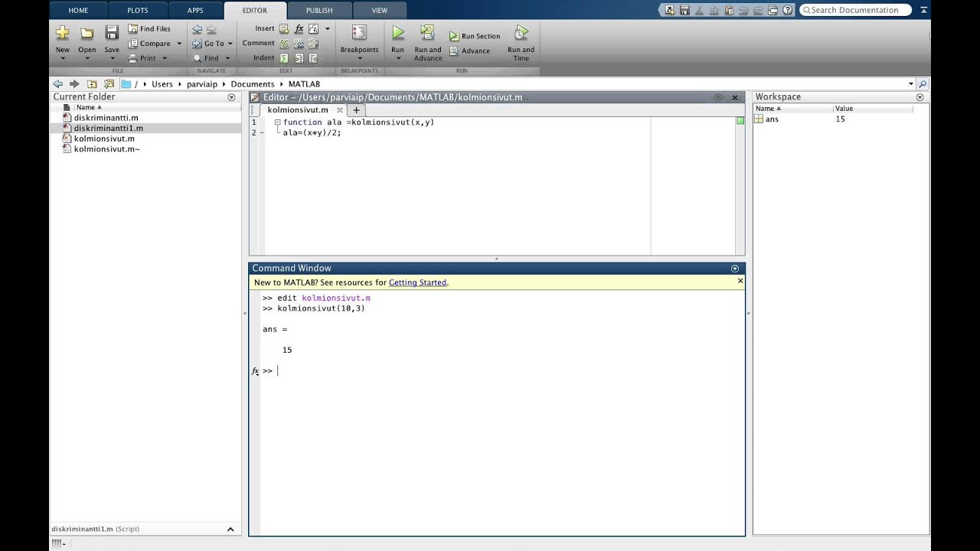Click the smart Indent icon beside the Indent label
This screenshot has width=980, height=551.
(284, 58)
